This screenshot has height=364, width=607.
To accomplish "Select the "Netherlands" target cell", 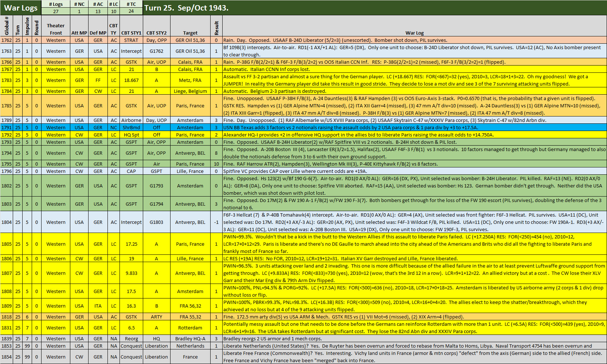I will tap(190, 346).
